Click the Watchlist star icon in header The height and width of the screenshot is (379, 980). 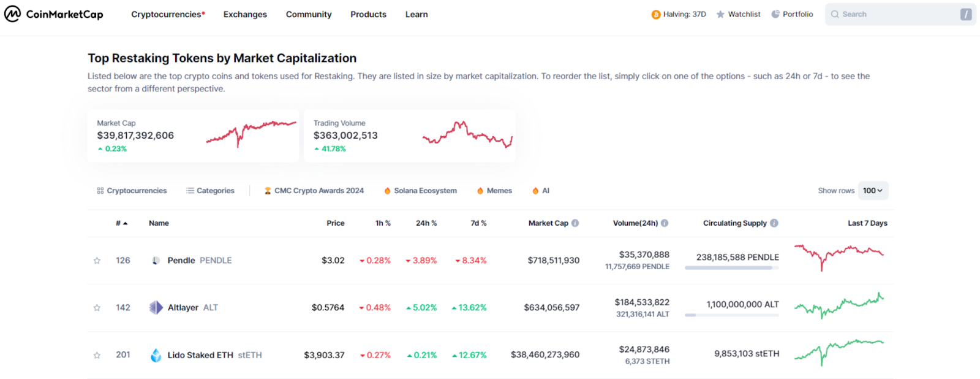coord(720,14)
